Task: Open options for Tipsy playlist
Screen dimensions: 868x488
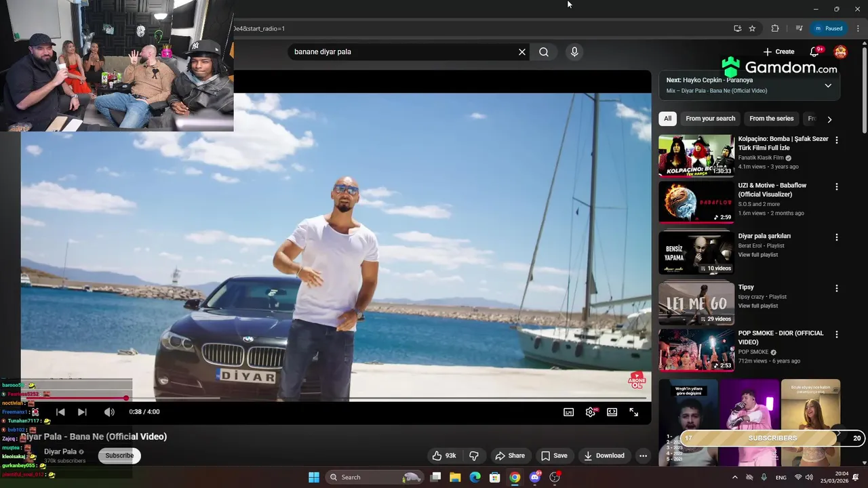Action: pos(836,288)
